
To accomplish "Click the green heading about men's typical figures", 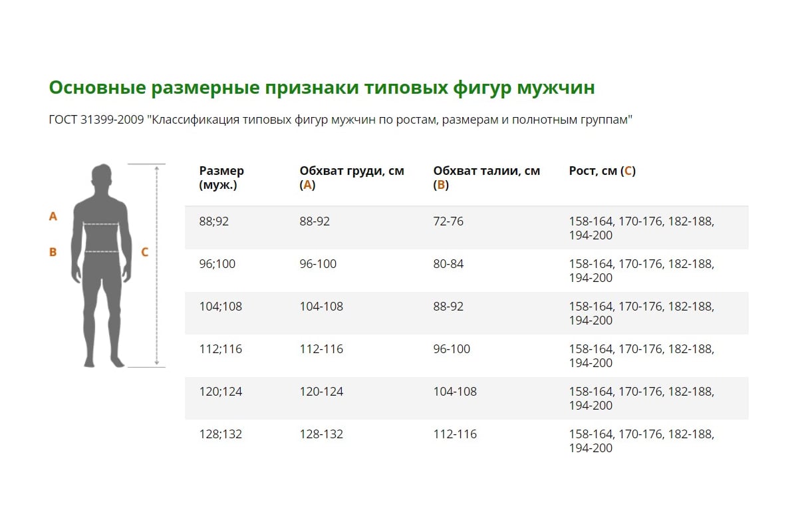I will (x=322, y=88).
